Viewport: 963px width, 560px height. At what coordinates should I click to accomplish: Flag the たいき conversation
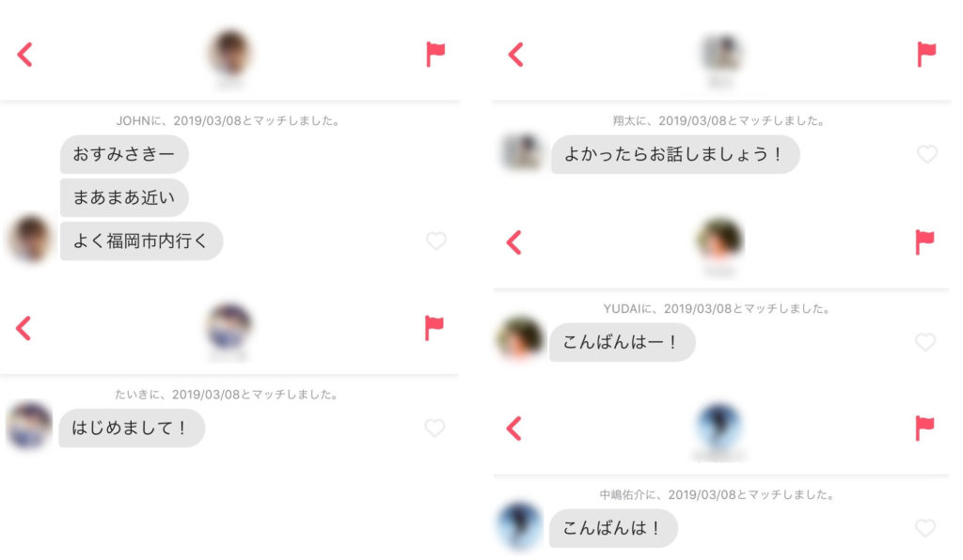point(434,328)
